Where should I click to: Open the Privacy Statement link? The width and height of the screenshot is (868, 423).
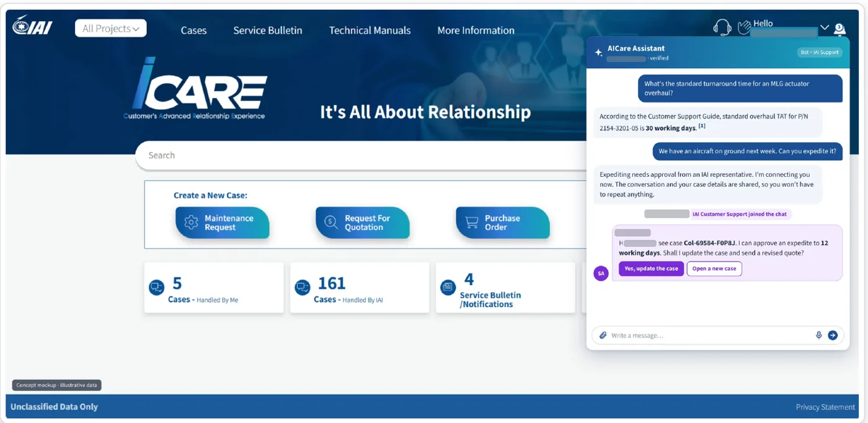tap(825, 407)
